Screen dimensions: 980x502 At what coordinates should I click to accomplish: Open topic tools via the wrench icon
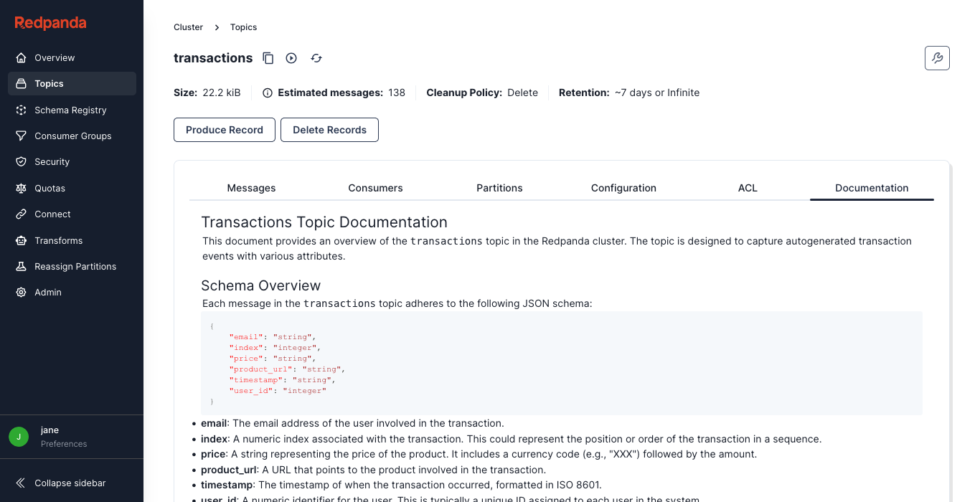pyautogui.click(x=937, y=58)
